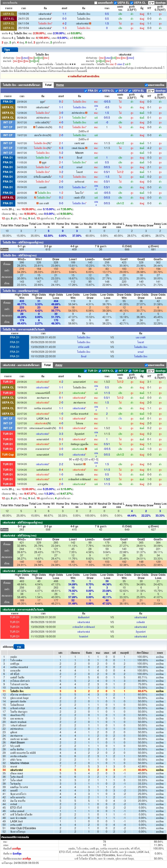The image size is (167, 868).
Task: Click the 4-0 score in 30/07/26 INT CF row
Action: [61, 122]
